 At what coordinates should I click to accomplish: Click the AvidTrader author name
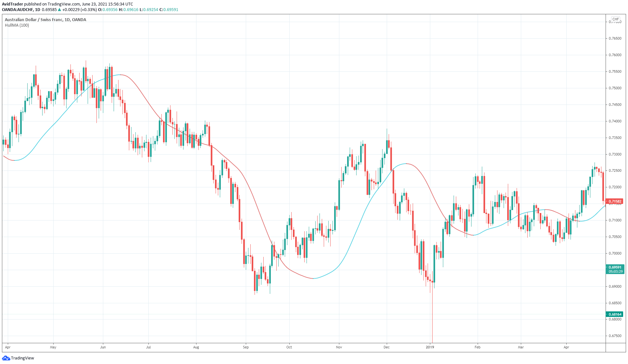pos(12,4)
